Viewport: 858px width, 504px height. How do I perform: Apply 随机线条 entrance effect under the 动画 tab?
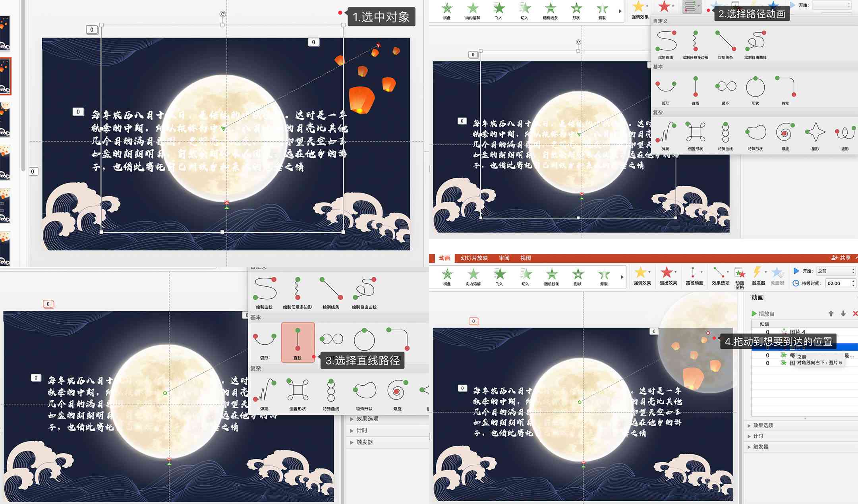pyautogui.click(x=552, y=277)
